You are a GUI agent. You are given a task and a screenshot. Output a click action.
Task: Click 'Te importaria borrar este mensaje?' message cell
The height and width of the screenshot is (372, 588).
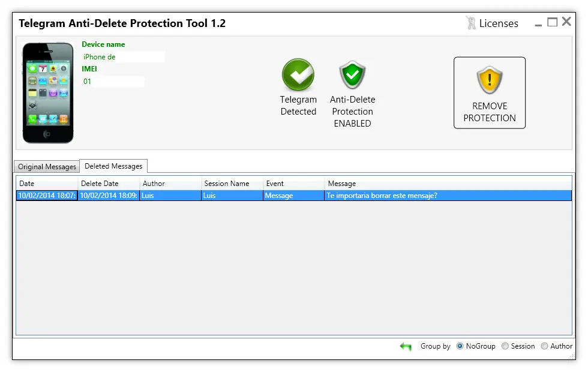point(448,196)
